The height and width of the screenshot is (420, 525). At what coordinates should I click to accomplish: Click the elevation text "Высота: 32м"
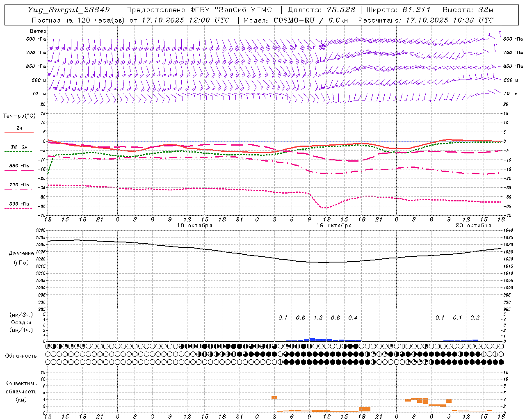click(x=468, y=10)
